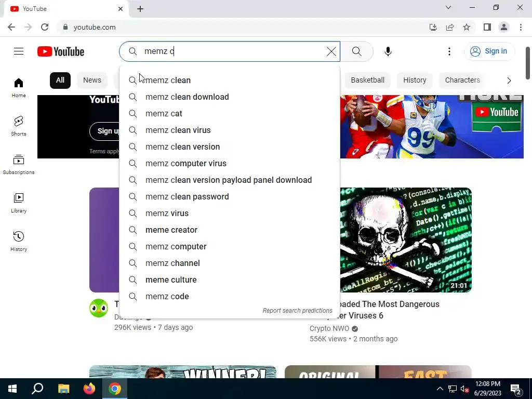
Task: Choose suggestion 'memz channel'
Action: tap(229, 263)
